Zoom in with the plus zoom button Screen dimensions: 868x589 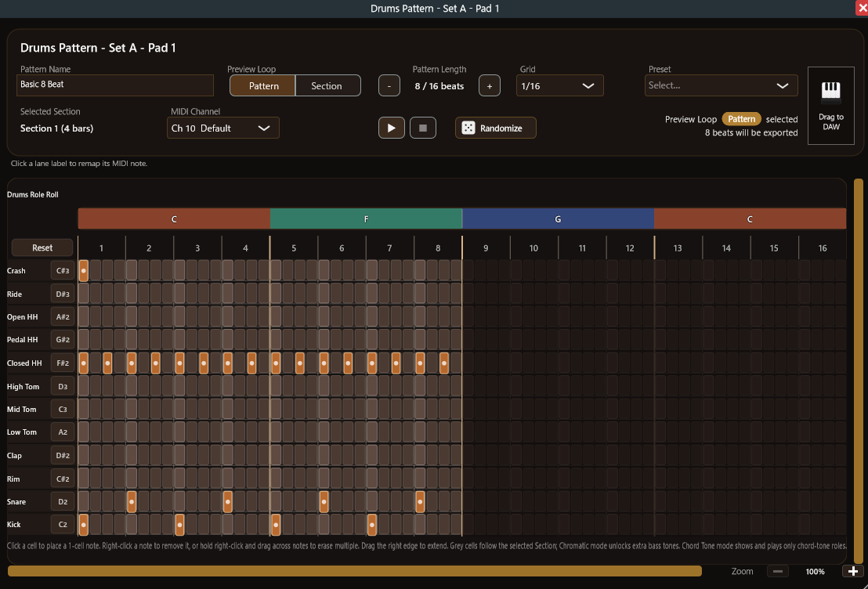852,571
